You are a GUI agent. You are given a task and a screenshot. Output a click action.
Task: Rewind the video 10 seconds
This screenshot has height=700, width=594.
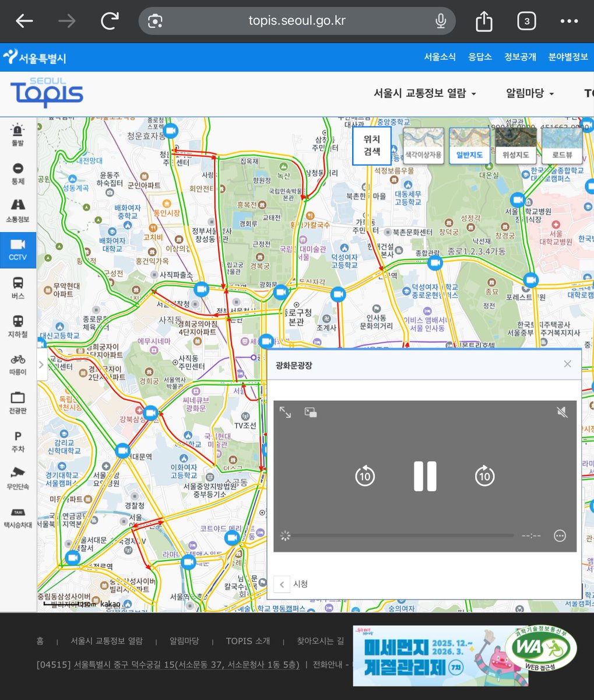[365, 476]
